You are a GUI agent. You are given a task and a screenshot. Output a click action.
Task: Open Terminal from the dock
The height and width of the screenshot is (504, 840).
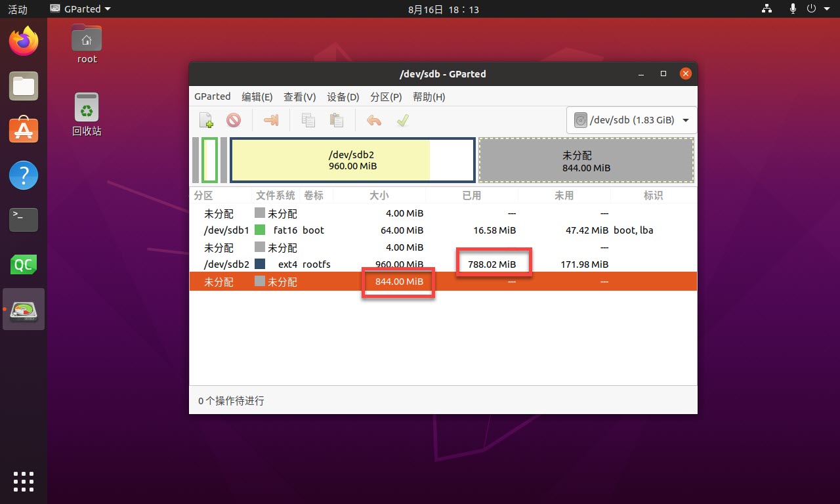pyautogui.click(x=24, y=220)
